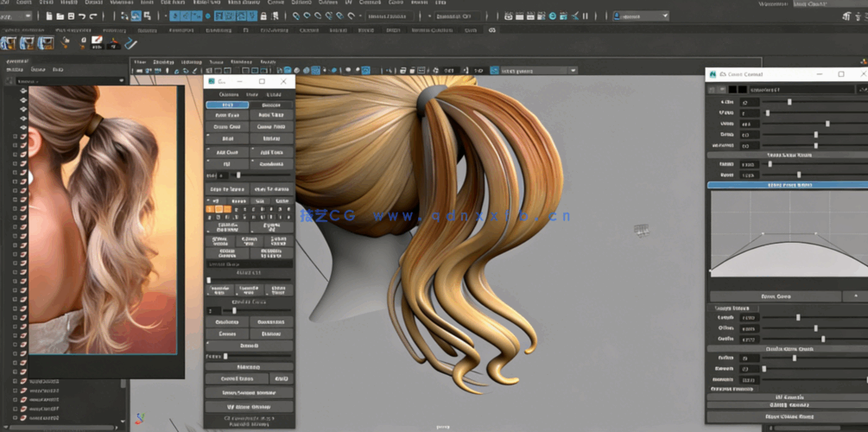Click the blue curved-stroke shelf icon
This screenshot has height=432, width=868.
point(130,42)
